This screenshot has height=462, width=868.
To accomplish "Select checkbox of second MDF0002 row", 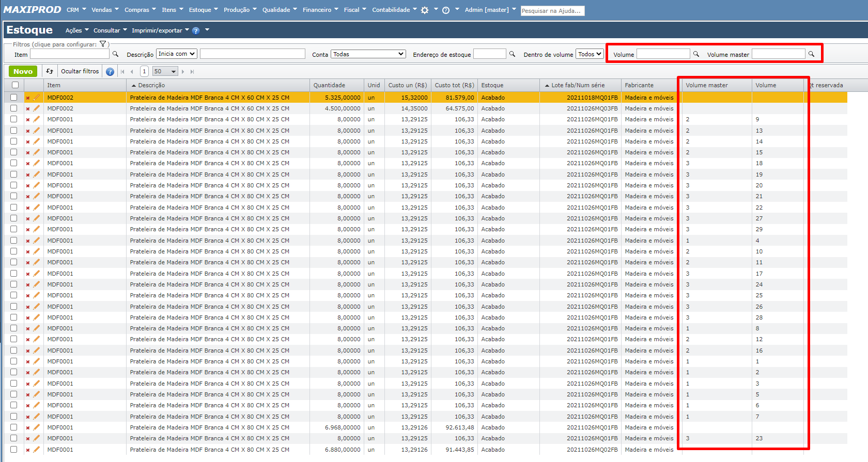I will [x=14, y=108].
